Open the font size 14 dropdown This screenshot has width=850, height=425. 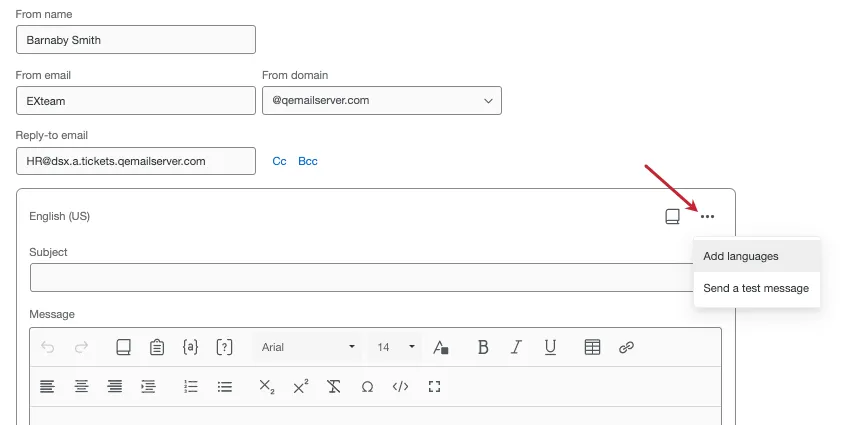point(396,347)
